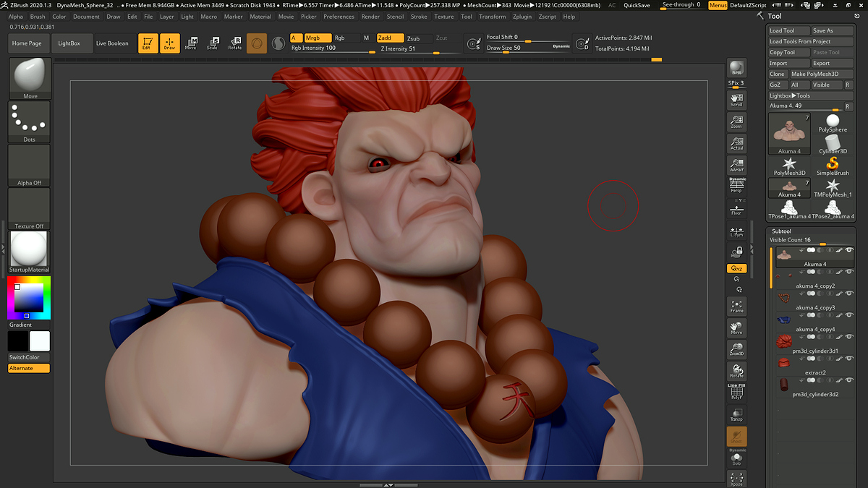This screenshot has height=488, width=868.
Task: Open LightBox with the LightBox button
Action: coord(74,43)
